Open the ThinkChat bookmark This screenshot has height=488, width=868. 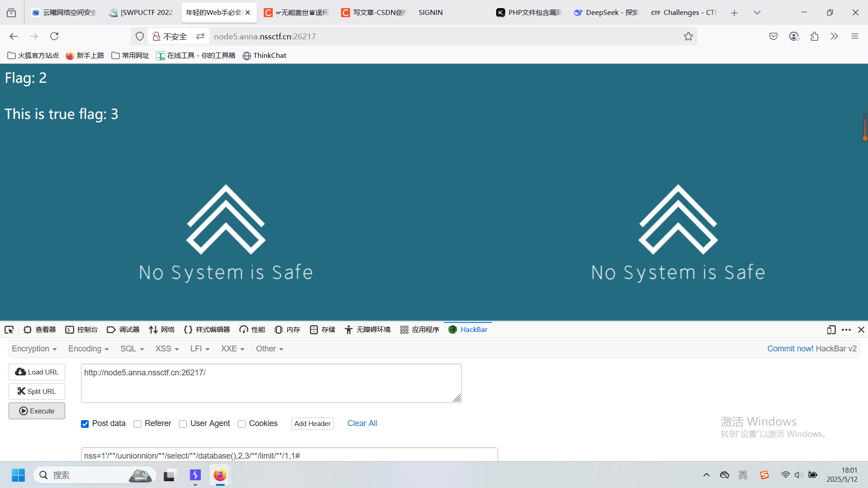pos(265,55)
